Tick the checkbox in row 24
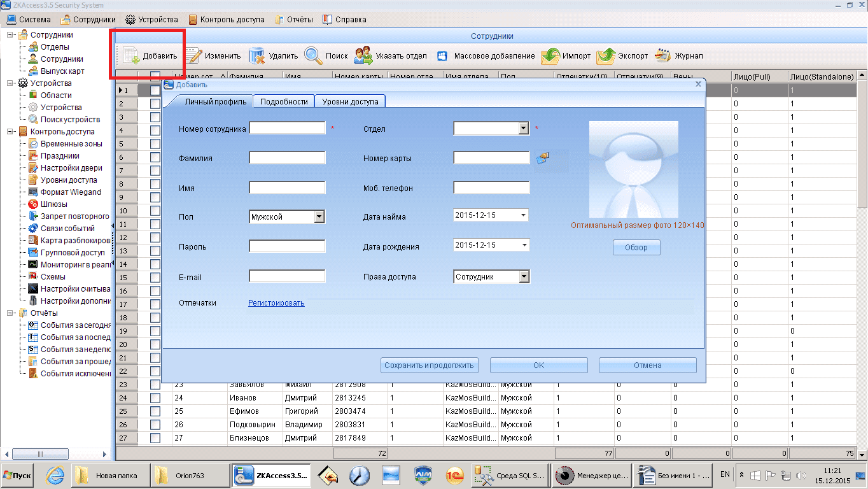 [x=155, y=398]
